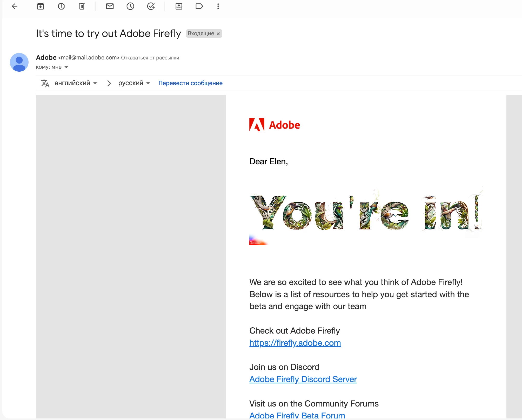Viewport: 522px width, 420px height.
Task: Add email to Tasks
Action: 151,6
